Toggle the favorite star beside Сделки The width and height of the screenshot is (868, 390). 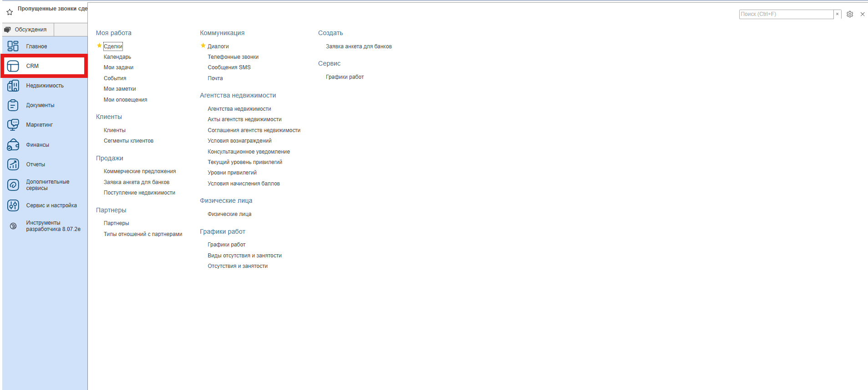click(99, 46)
